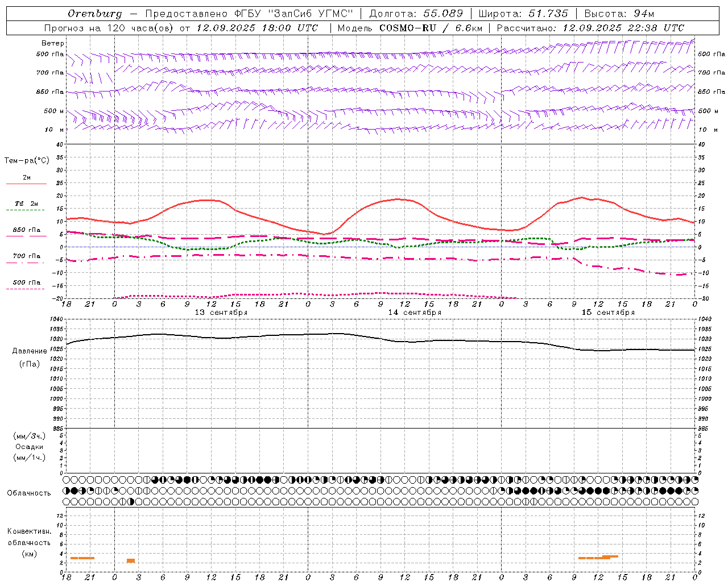This screenshot has height=582, width=728.
Task: Click the Orenburg station title
Action: pyautogui.click(x=95, y=14)
